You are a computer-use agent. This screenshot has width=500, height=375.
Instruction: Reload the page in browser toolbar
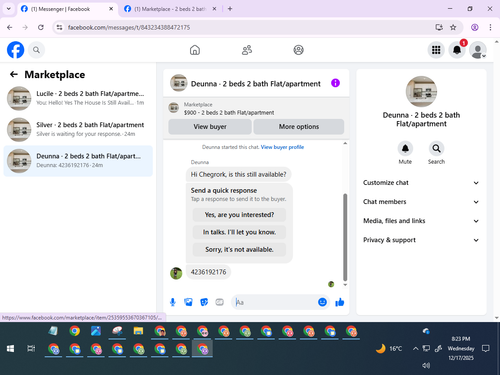point(41,27)
